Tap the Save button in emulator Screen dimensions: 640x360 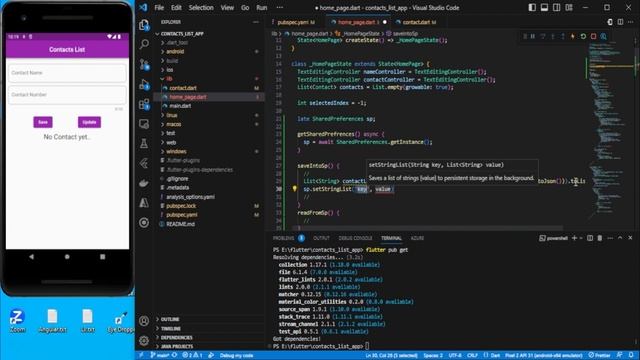point(43,122)
